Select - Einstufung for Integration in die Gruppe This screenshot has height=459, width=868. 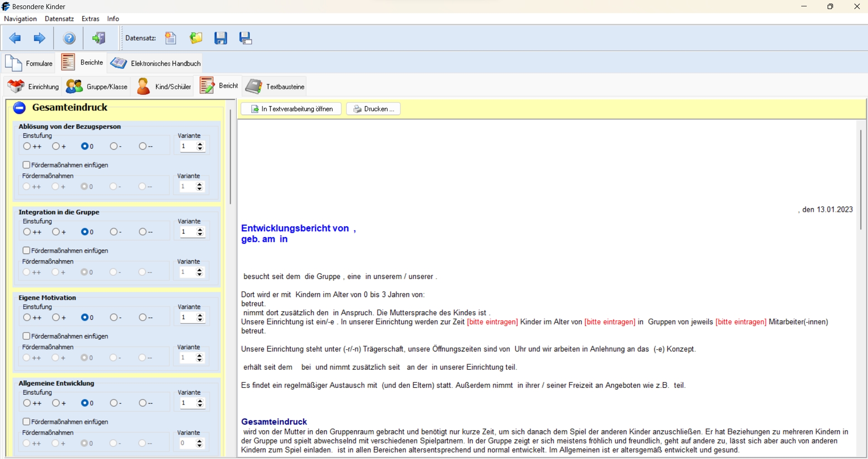tap(113, 232)
